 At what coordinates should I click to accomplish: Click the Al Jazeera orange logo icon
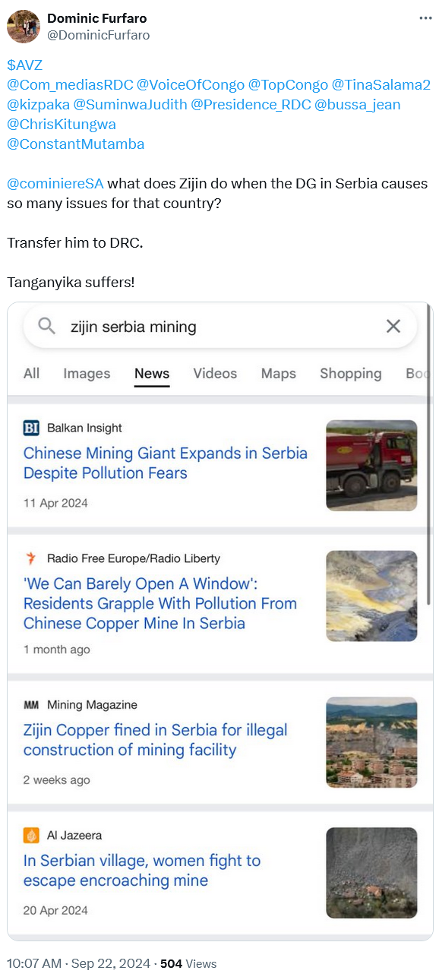[31, 836]
